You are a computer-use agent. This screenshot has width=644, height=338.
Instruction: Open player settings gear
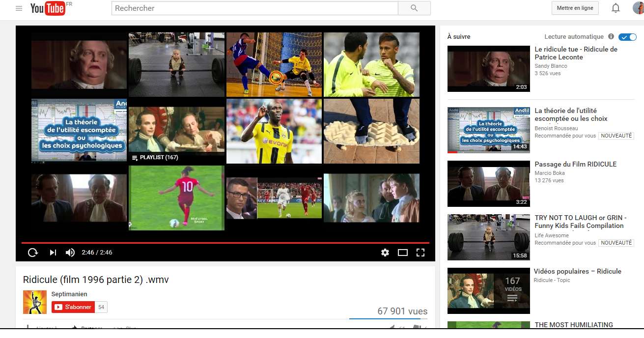385,253
